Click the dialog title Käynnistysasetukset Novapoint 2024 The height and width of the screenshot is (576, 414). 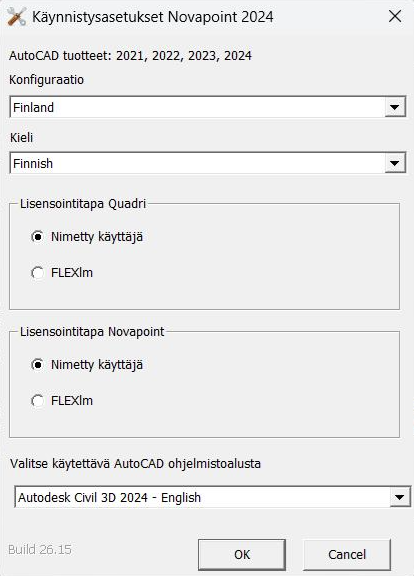[153, 17]
